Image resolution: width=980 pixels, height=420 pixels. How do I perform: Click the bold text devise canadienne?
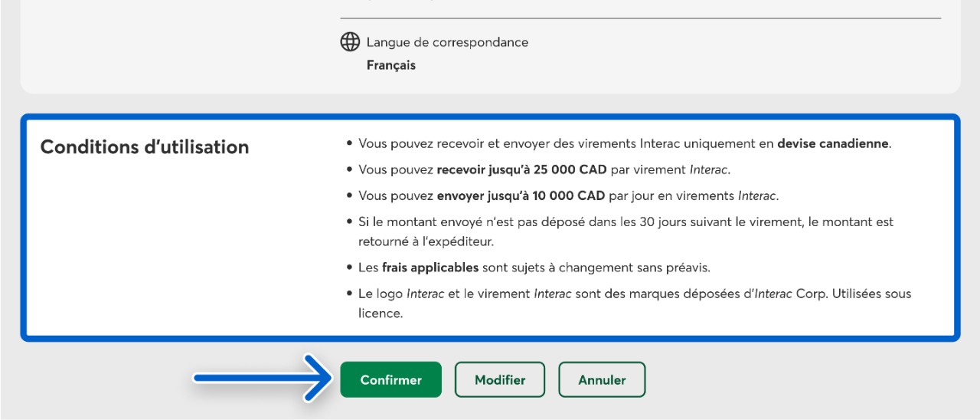tap(833, 143)
